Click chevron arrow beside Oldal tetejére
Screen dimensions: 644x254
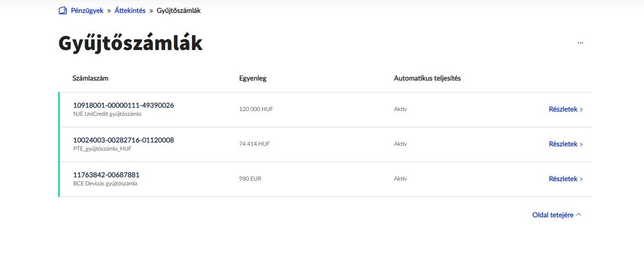tap(579, 215)
